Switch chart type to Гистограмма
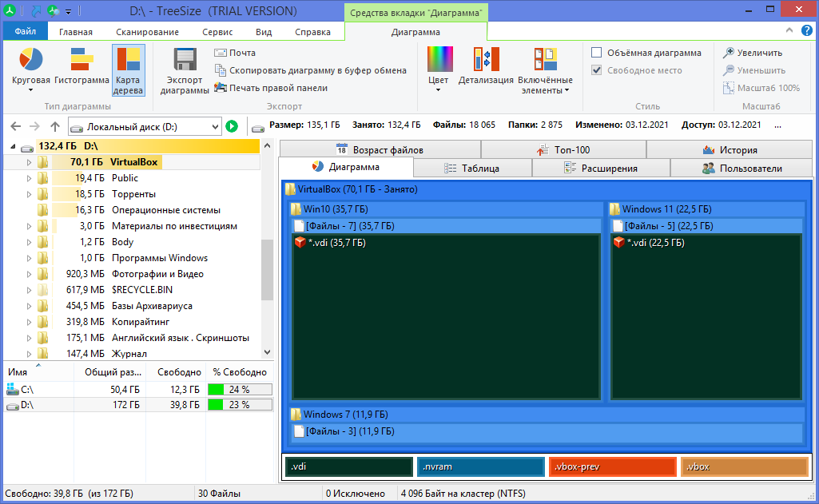 click(82, 66)
